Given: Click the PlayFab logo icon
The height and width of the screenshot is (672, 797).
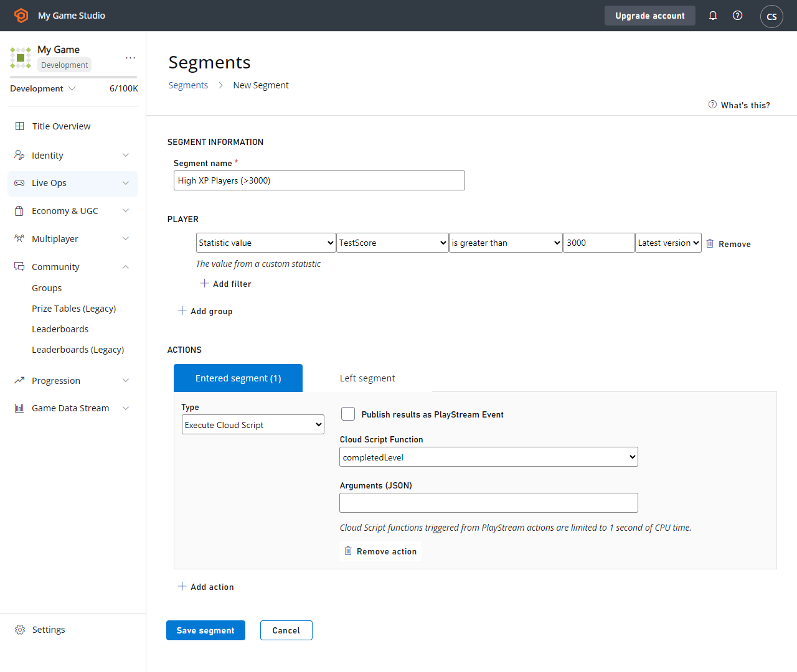Looking at the screenshot, I should (x=21, y=16).
